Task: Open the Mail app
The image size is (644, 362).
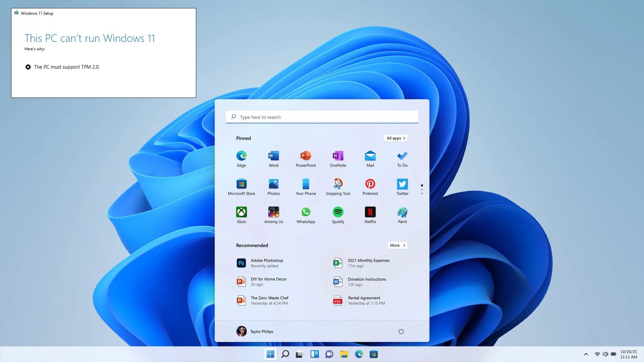Action: click(x=370, y=159)
